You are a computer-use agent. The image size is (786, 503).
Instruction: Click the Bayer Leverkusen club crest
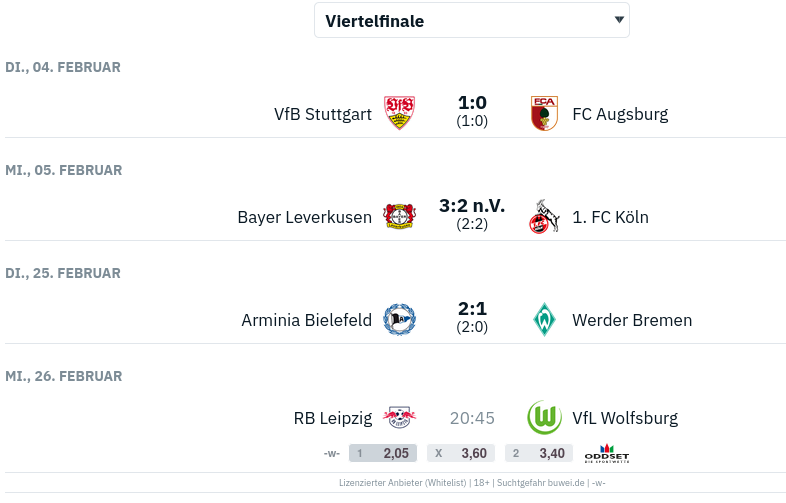[399, 217]
